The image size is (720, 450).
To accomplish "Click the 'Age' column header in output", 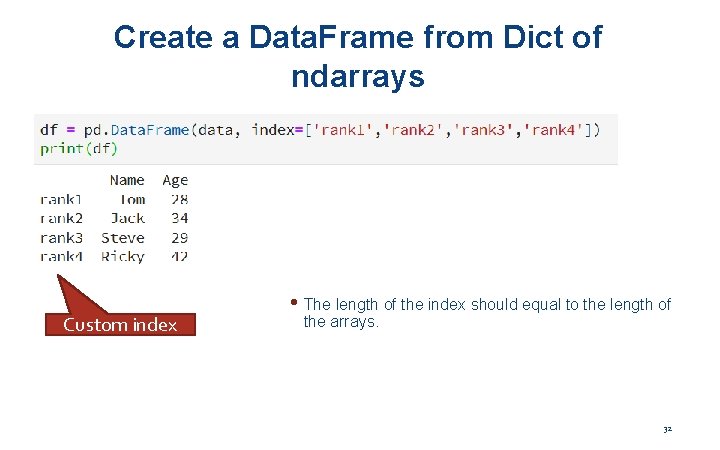I will pos(175,180).
